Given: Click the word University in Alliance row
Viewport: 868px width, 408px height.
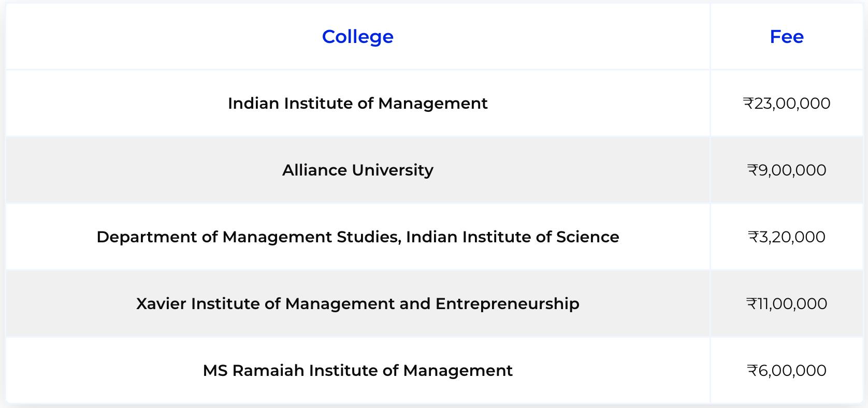Looking at the screenshot, I should (393, 170).
